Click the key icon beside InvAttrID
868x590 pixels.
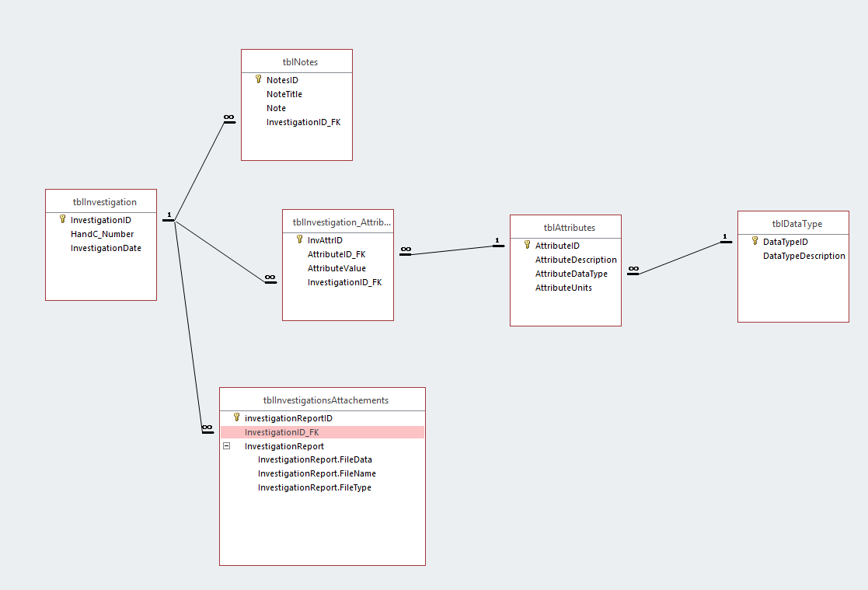click(299, 239)
